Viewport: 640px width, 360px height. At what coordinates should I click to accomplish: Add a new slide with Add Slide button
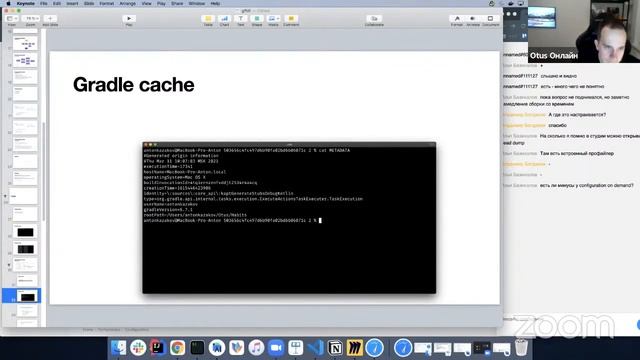point(50,19)
